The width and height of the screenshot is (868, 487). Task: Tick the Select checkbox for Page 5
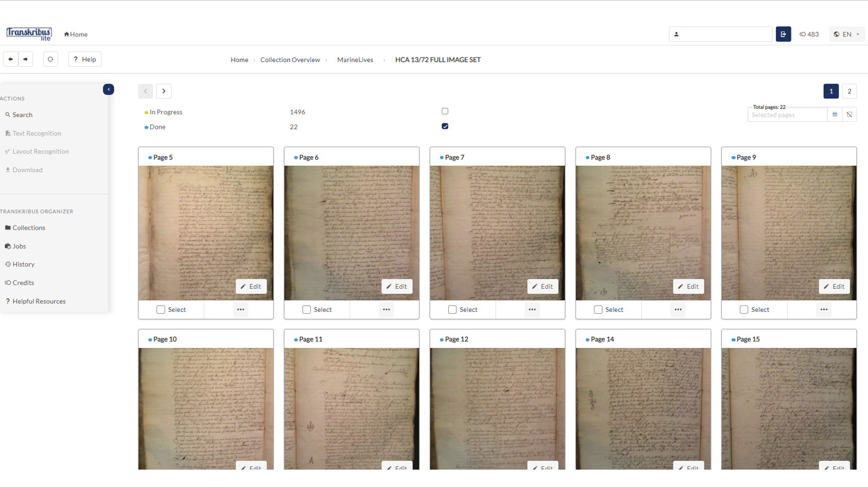point(161,310)
